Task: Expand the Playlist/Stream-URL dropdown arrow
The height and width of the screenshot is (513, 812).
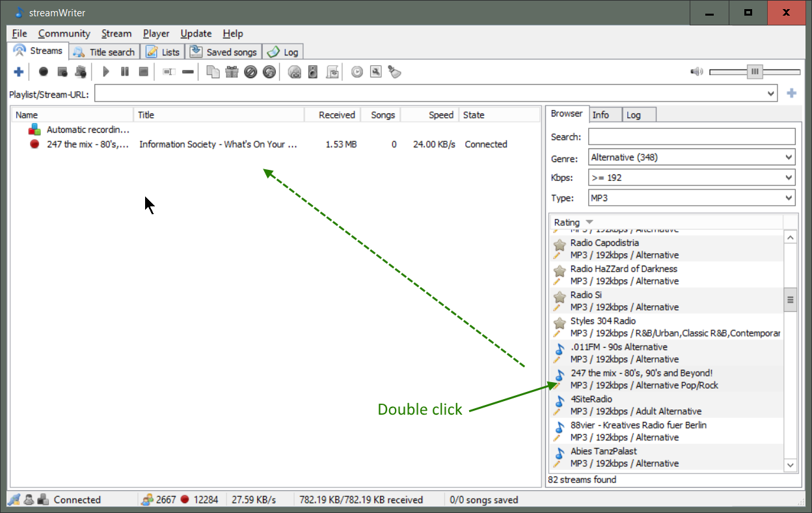Action: [x=771, y=93]
